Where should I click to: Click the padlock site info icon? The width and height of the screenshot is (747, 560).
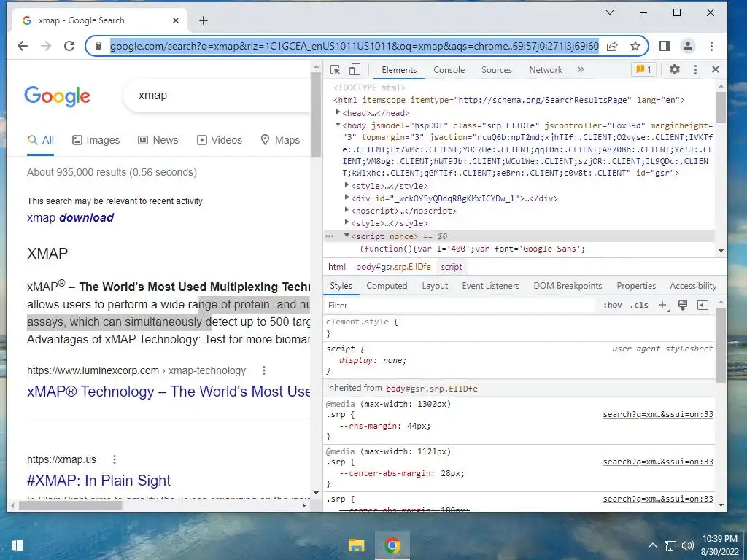point(98,46)
